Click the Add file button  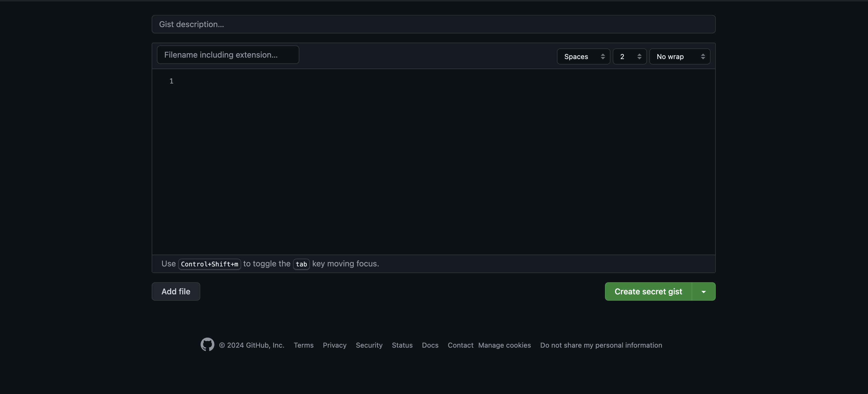(x=176, y=291)
